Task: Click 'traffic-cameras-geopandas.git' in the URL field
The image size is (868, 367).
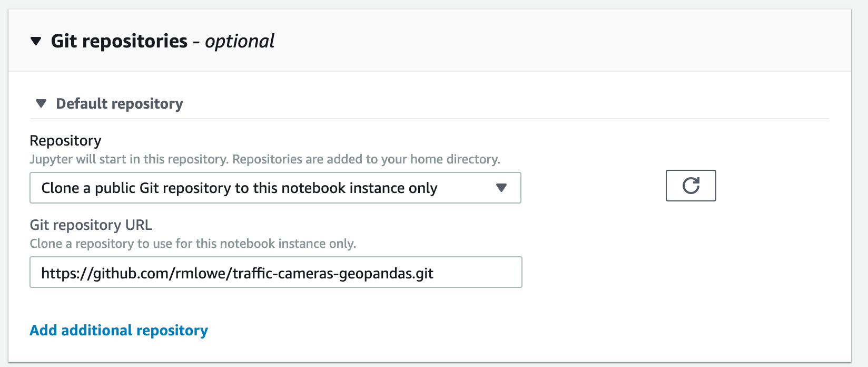Action: pos(333,273)
